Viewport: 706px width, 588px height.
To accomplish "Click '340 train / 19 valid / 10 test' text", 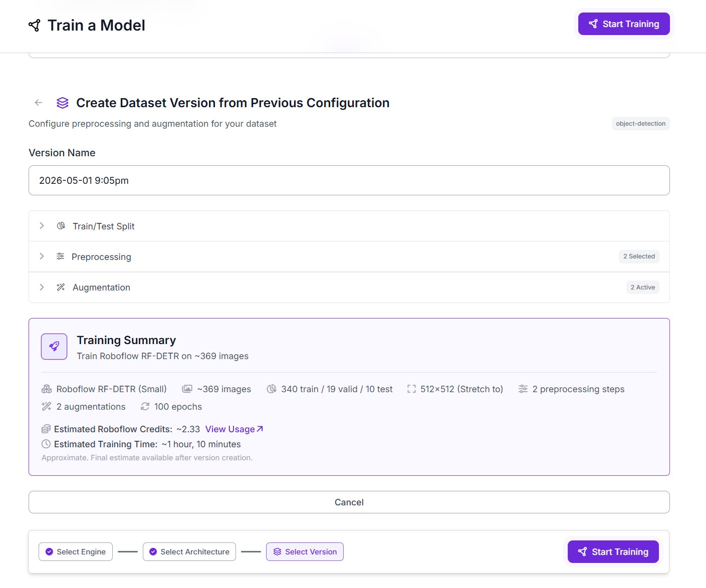I will (337, 389).
